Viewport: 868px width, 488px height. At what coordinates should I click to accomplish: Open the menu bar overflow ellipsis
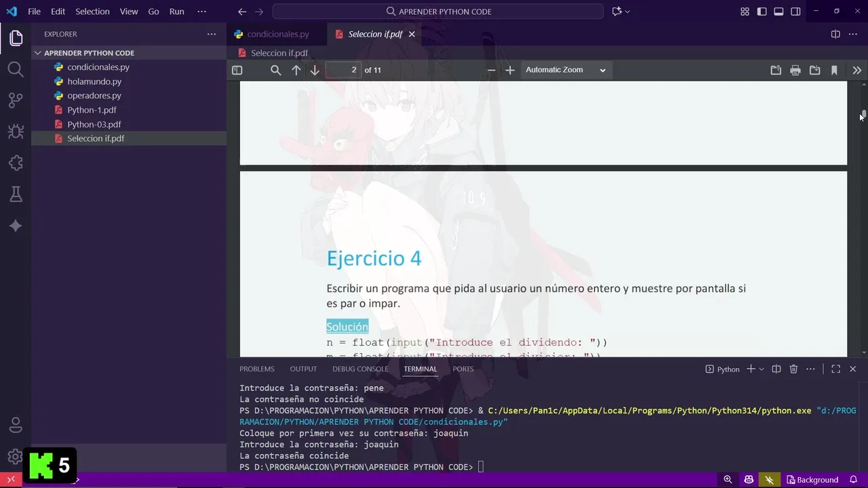click(x=201, y=12)
